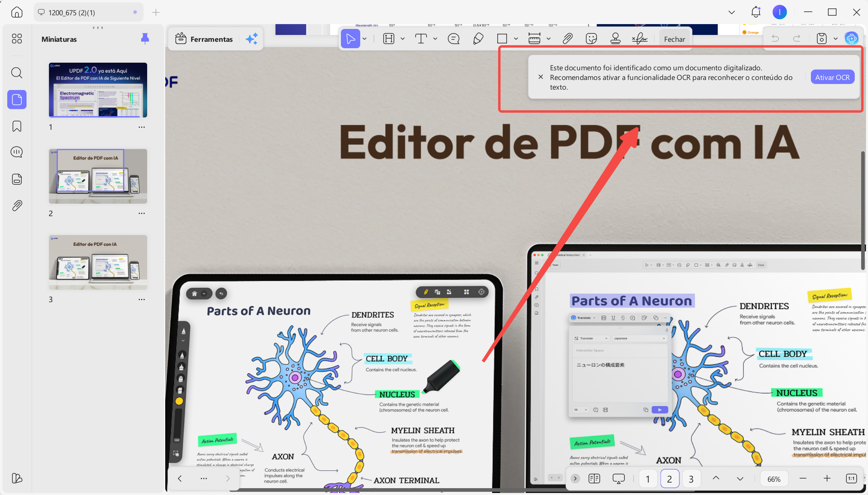Select the rectangle shape tool

502,39
